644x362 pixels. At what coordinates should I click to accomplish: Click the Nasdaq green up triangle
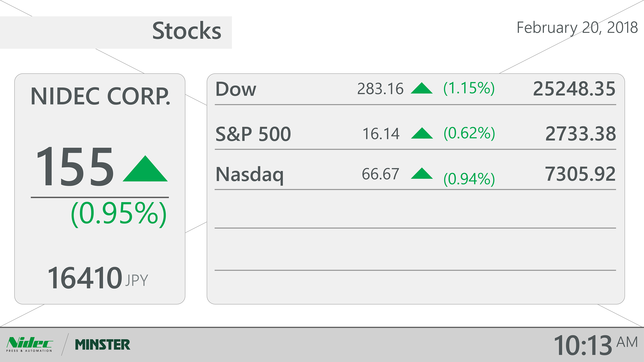(422, 173)
